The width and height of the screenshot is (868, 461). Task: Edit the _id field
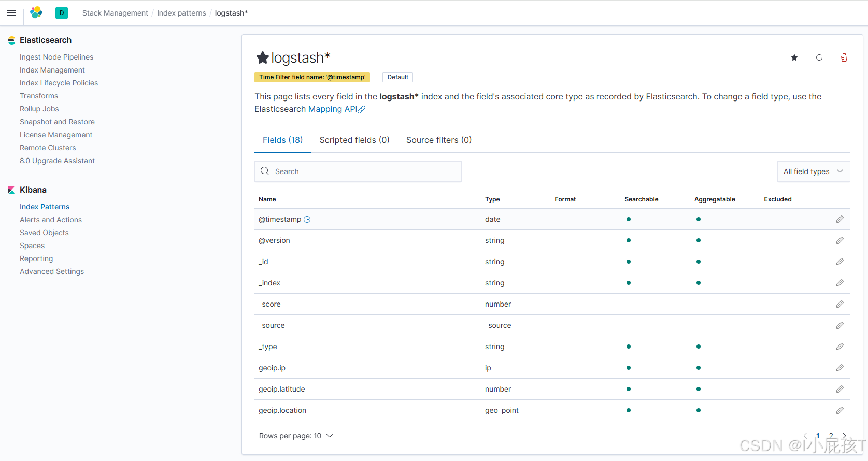coord(840,262)
